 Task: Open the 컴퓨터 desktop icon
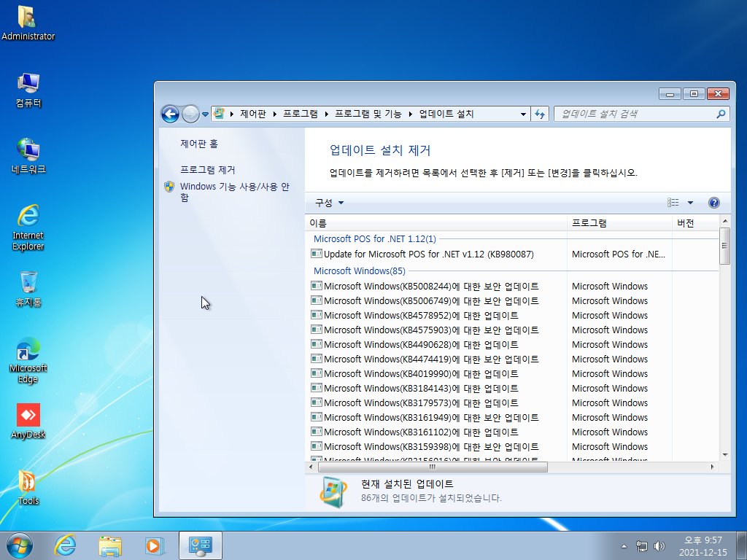tap(28, 90)
